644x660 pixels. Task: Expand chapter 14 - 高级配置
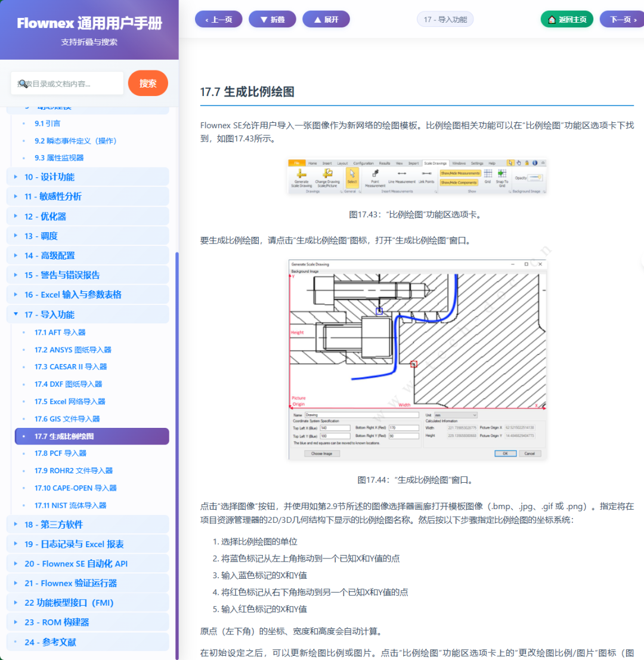pyautogui.click(x=88, y=255)
